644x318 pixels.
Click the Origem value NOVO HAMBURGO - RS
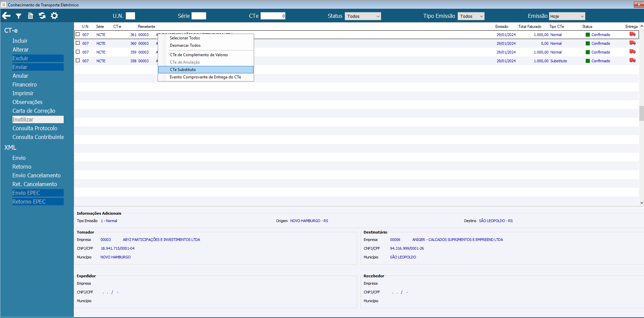309,221
